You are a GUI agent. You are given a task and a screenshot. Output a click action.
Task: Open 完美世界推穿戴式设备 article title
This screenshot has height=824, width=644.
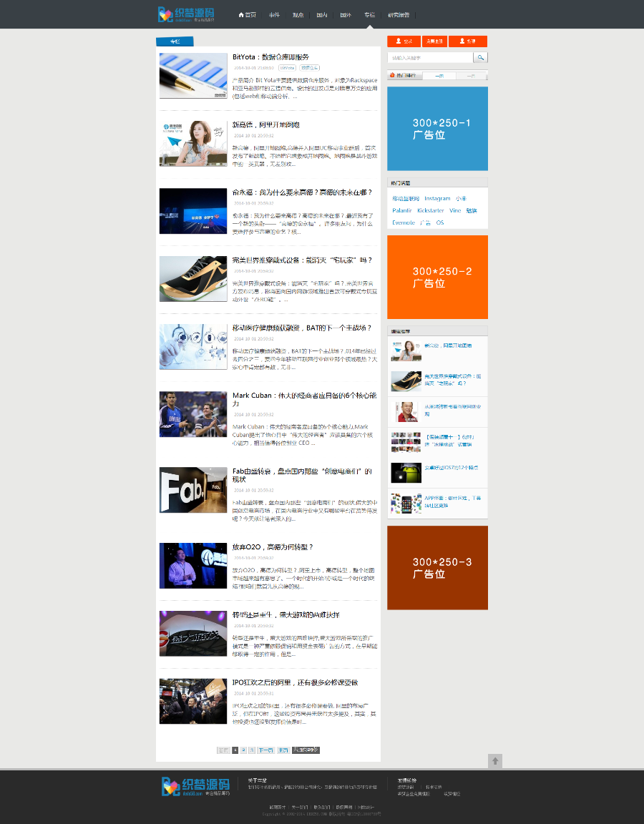[302, 260]
